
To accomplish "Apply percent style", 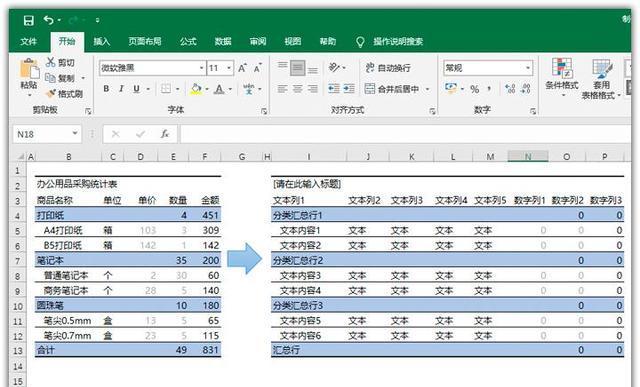I will click(x=475, y=89).
